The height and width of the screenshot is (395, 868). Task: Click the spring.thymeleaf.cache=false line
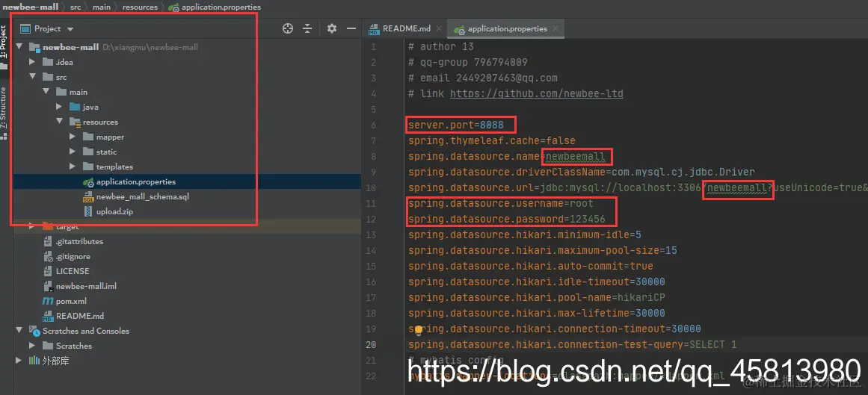[492, 140]
